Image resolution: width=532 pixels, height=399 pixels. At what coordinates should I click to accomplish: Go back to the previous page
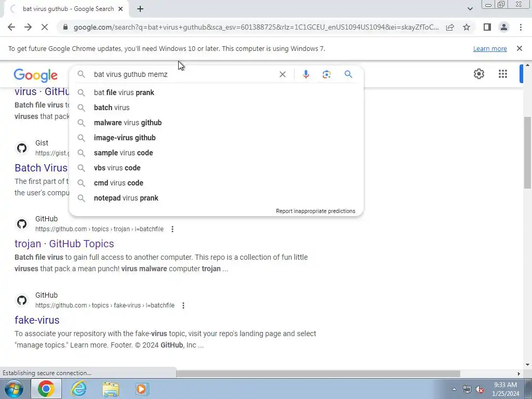point(11,27)
